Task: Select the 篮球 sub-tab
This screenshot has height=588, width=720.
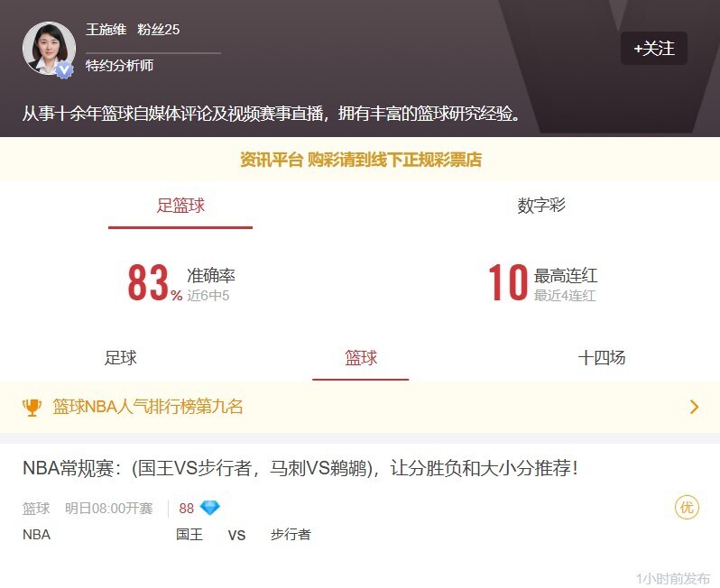Action: (361, 357)
